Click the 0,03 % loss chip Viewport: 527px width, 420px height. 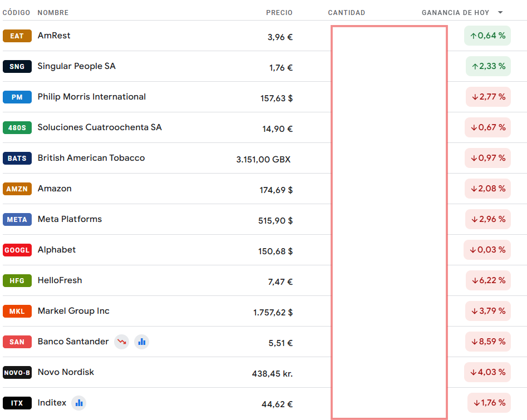coord(487,250)
